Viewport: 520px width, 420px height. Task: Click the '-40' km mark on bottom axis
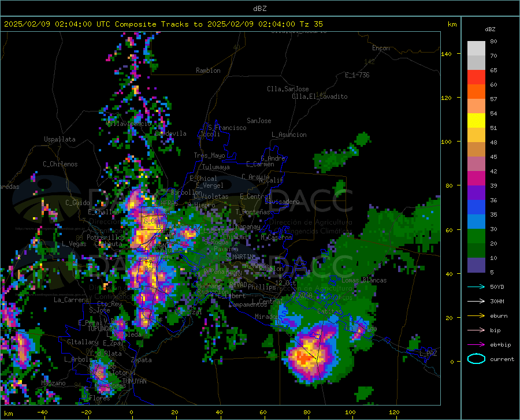(x=42, y=412)
